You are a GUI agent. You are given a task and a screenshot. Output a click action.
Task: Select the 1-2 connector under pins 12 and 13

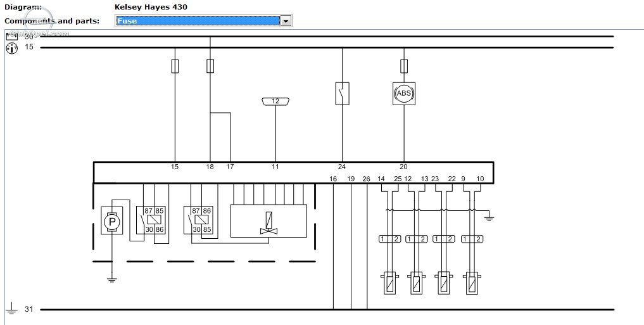417,239
